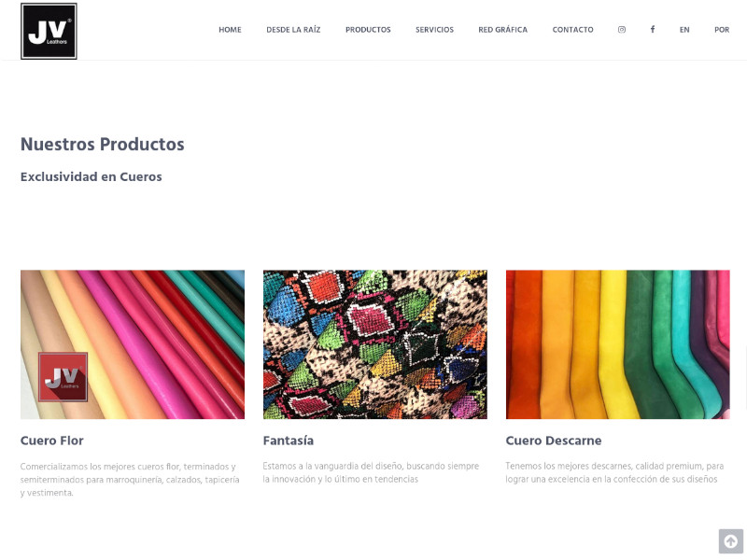Switch language to POR

click(722, 30)
